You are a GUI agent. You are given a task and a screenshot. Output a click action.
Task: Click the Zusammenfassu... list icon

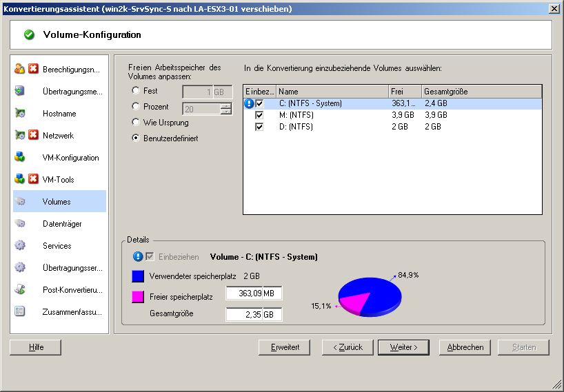click(x=19, y=311)
